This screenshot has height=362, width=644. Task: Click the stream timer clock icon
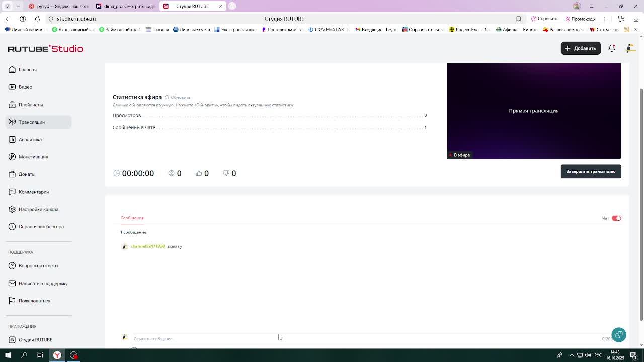pyautogui.click(x=117, y=173)
